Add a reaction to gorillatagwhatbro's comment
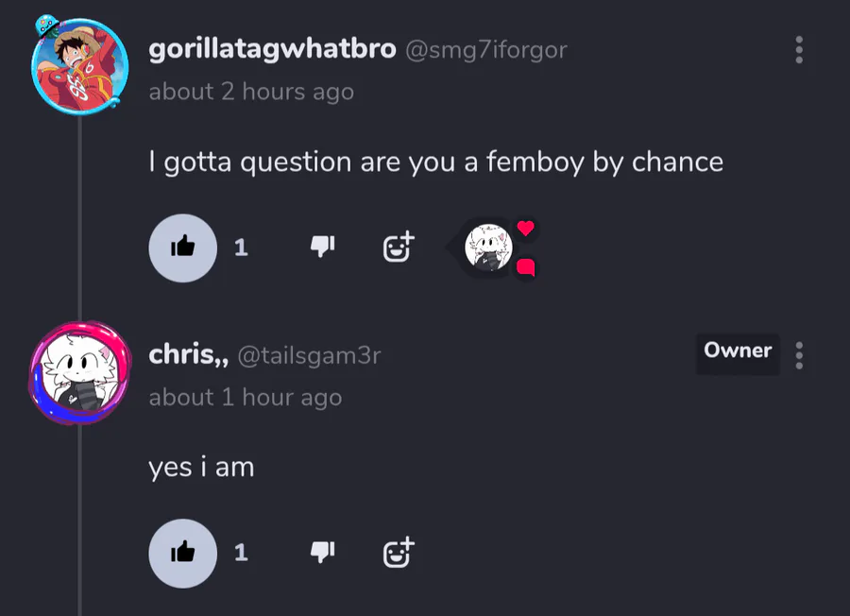The image size is (850, 616). (399, 248)
